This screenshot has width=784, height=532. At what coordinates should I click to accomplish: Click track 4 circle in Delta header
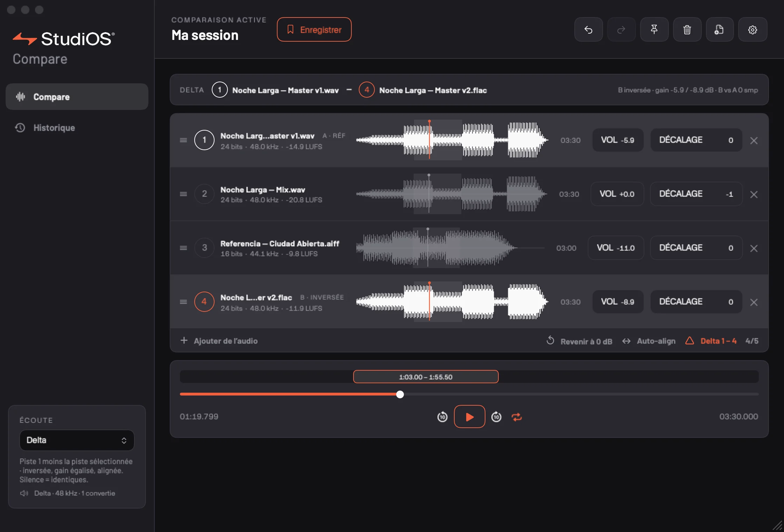click(367, 90)
